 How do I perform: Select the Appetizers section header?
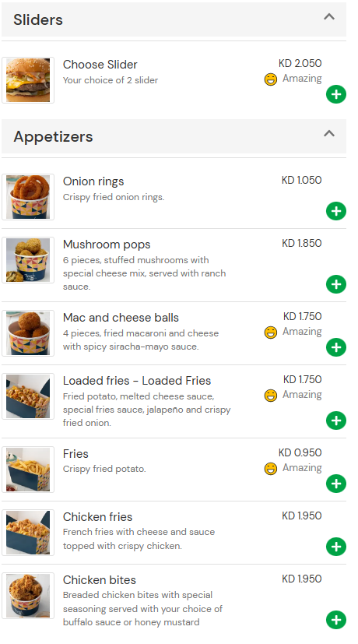[174, 136]
